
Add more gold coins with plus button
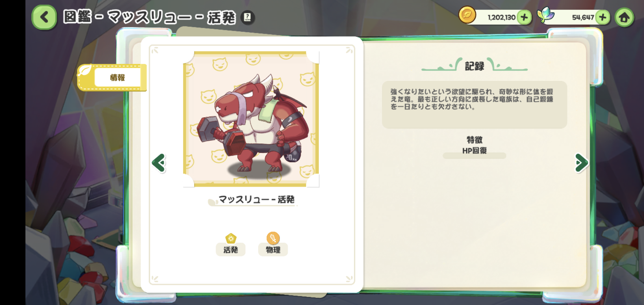click(524, 17)
